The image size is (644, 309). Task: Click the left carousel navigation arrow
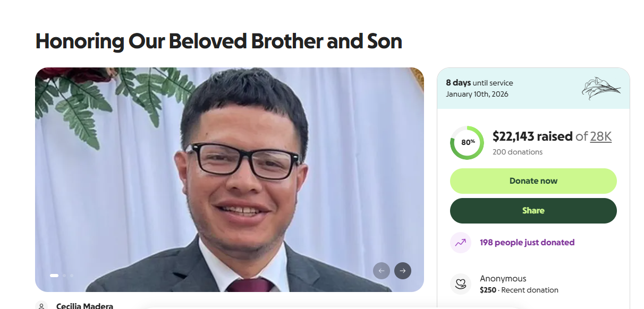382,271
